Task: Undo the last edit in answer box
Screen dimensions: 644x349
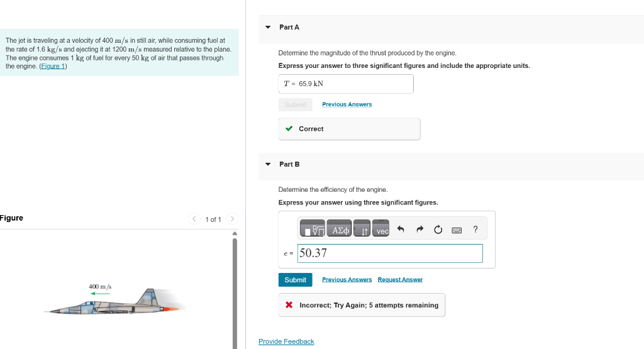Action: coord(401,229)
